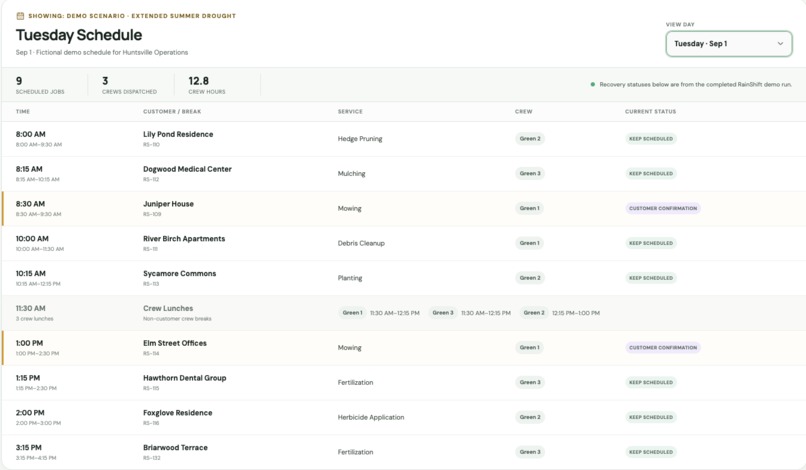The height and width of the screenshot is (470, 806).
Task: Click the Green 1 crew chip for Juniper House
Action: (529, 208)
